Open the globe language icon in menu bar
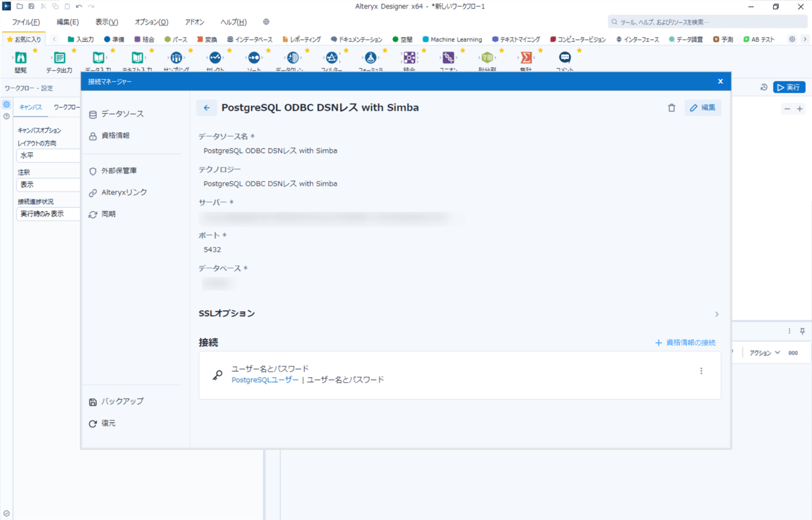 [x=266, y=22]
